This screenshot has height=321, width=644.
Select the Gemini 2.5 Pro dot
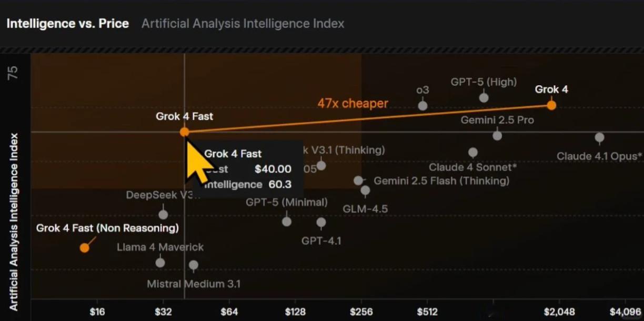coord(497,136)
